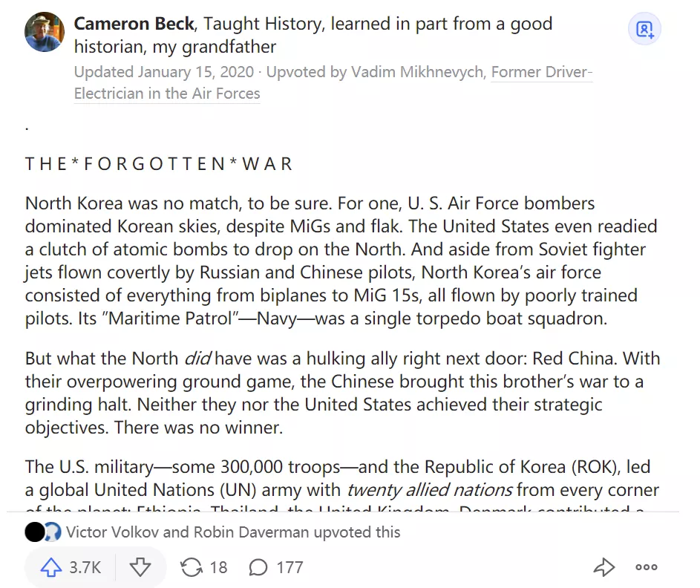Click the follow Cameron Beck icon

[x=644, y=30]
